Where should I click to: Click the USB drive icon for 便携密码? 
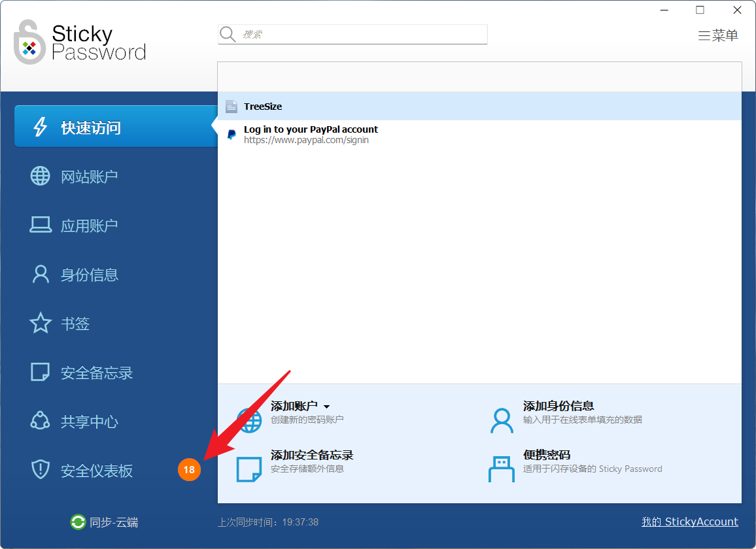tap(502, 469)
